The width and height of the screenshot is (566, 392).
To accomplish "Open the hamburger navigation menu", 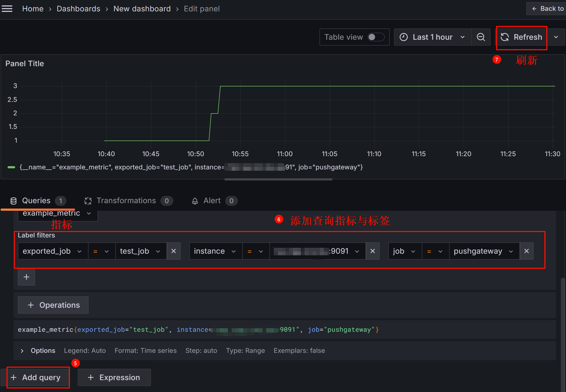I will [7, 9].
